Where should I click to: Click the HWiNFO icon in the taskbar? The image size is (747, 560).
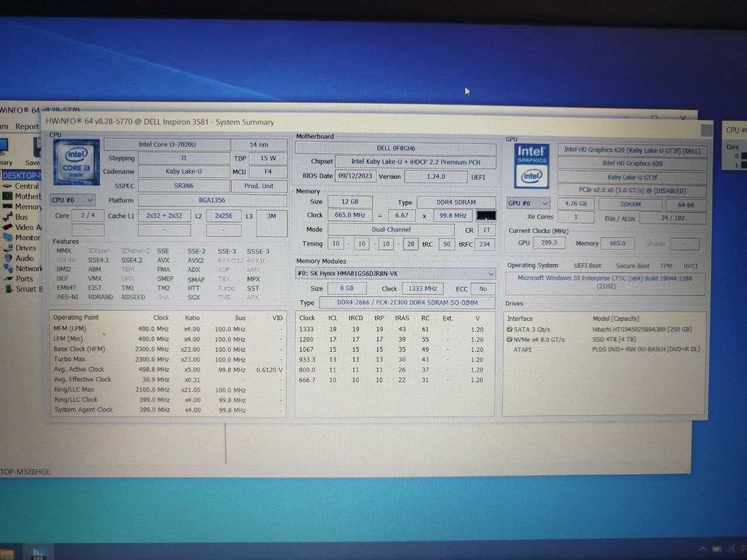[x=39, y=552]
